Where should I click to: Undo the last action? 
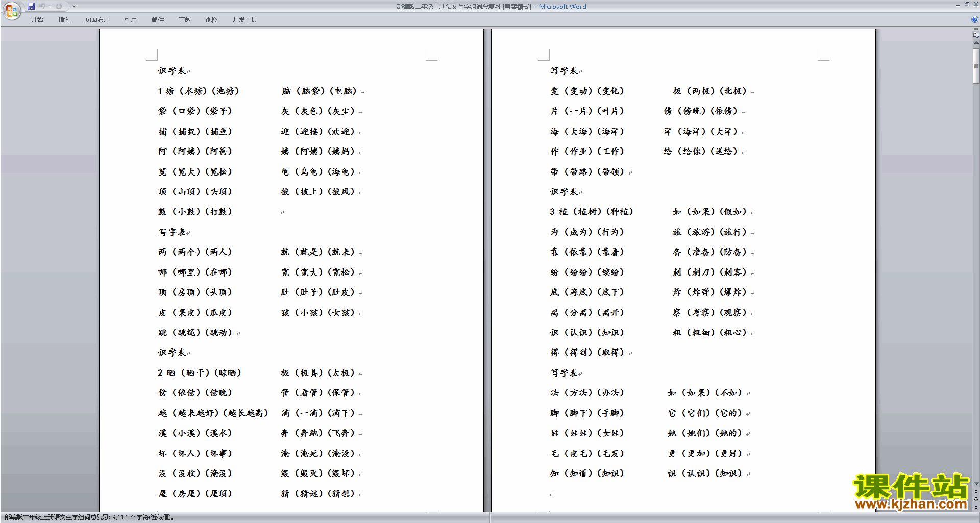[42, 6]
